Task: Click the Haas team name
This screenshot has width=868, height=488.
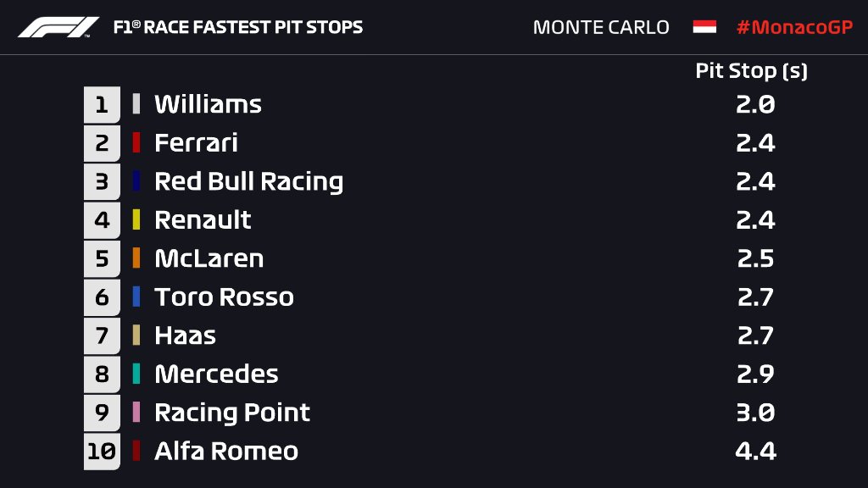Action: pyautogui.click(x=185, y=335)
